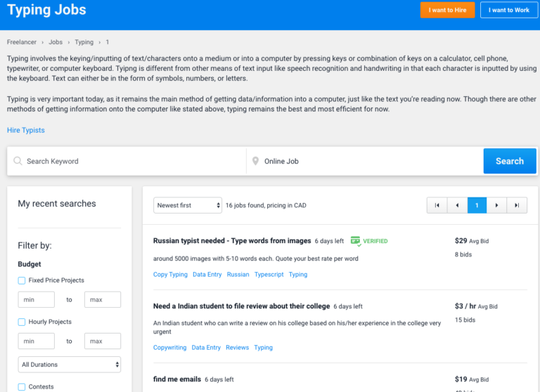Image resolution: width=540 pixels, height=392 pixels.
Task: Go to Freelancer breadcrumb link
Action: (x=22, y=42)
